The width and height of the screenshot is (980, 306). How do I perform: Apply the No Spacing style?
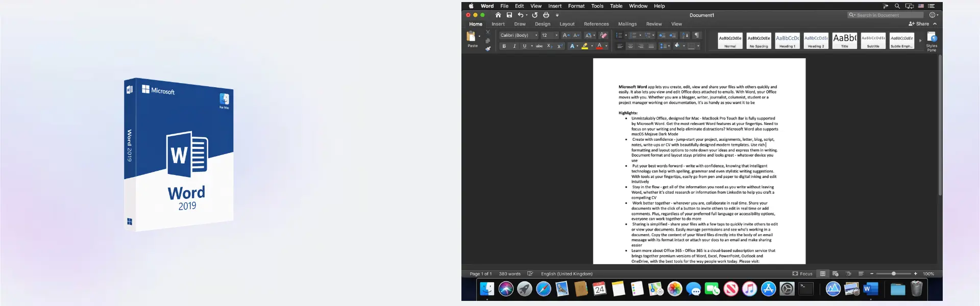tap(758, 41)
